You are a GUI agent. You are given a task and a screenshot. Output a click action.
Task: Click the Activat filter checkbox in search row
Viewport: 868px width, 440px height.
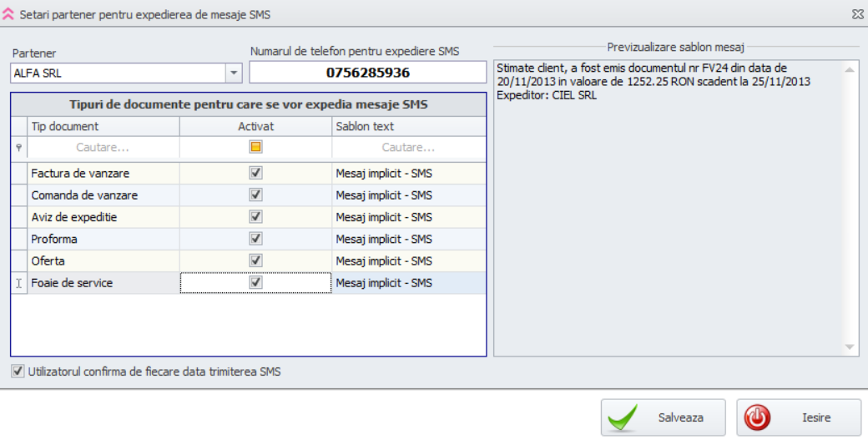click(255, 147)
